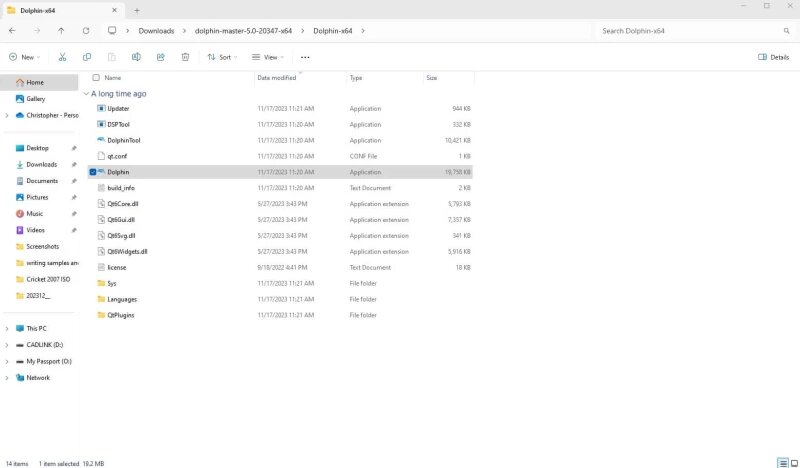Click the PC monitor icon in address bar
Viewport: 800px width, 468px height.
pyautogui.click(x=112, y=31)
